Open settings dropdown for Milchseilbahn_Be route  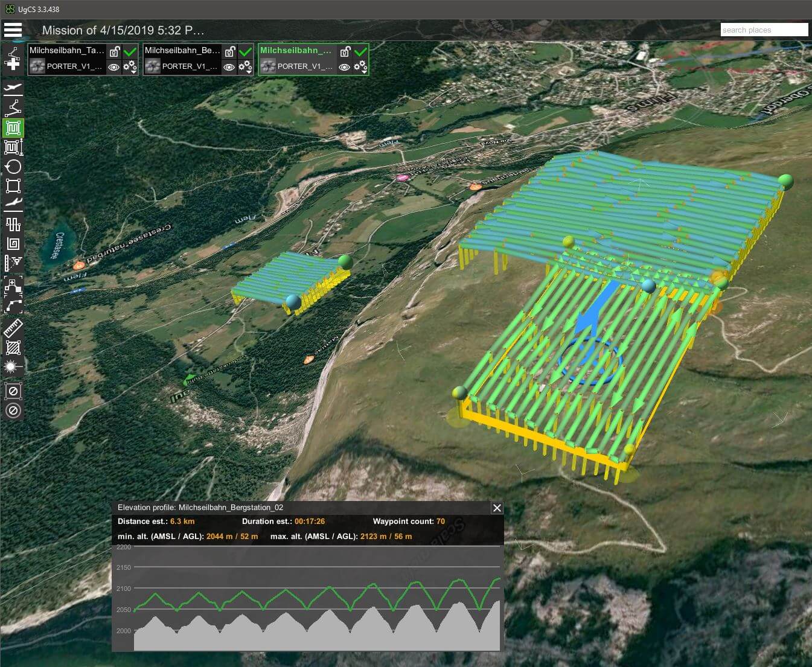(245, 67)
